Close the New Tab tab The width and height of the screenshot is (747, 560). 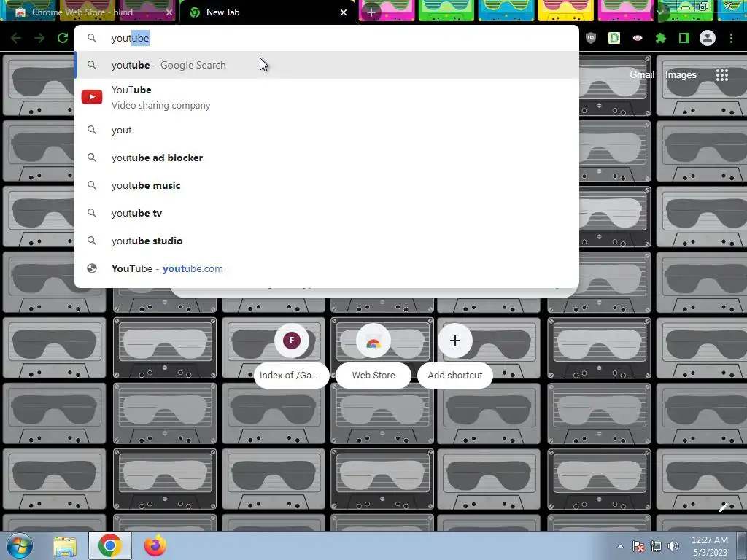pyautogui.click(x=344, y=12)
